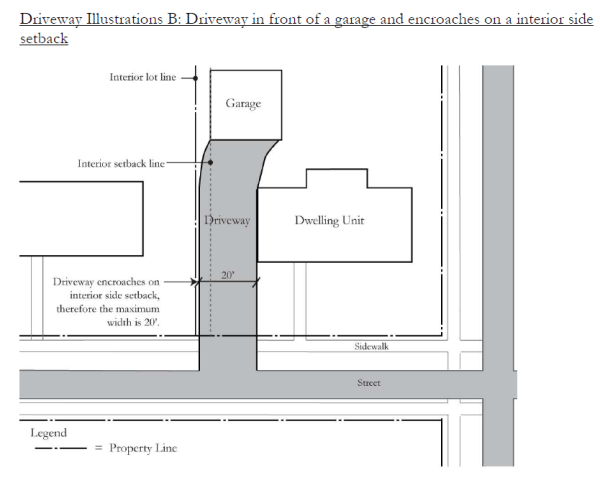Click the 'Property Line' legend text
Image resolution: width=600 pixels, height=480 pixels.
(129, 448)
